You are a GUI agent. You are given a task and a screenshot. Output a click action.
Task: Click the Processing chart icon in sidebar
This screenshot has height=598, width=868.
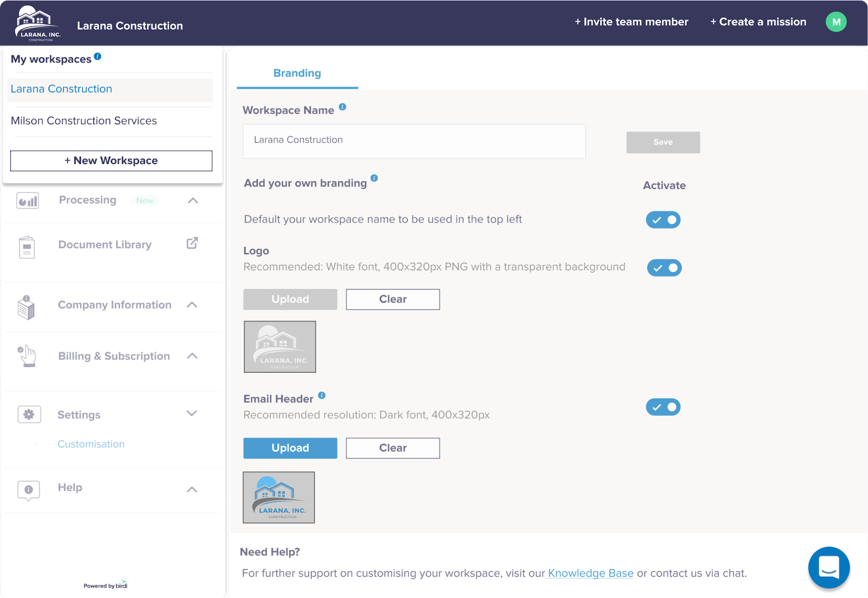pos(28,201)
